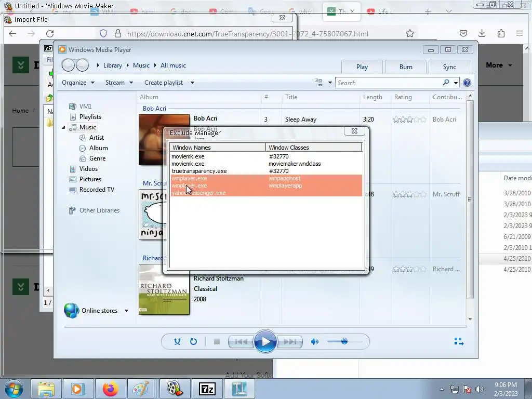
Task: Open Firefox from the taskbar
Action: [111, 389]
